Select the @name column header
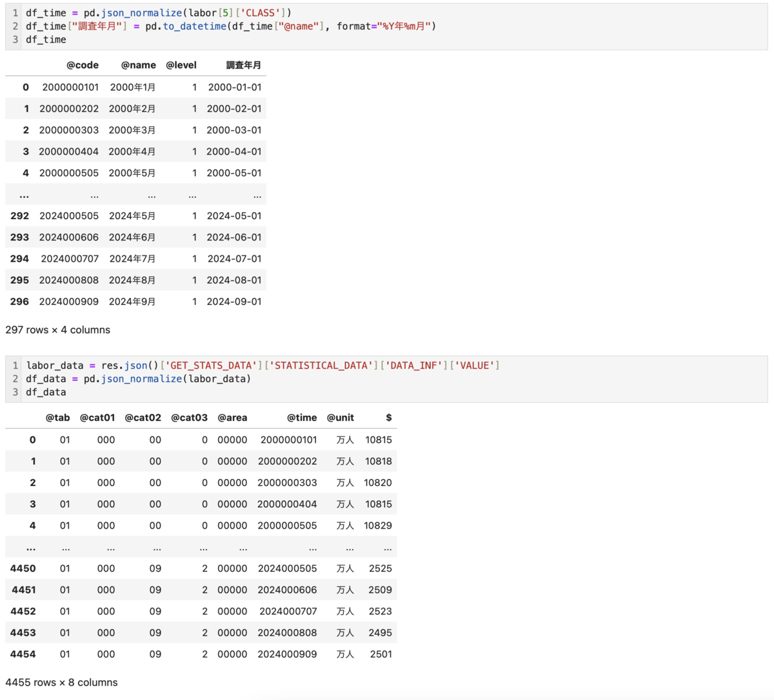774x700 pixels. [138, 65]
